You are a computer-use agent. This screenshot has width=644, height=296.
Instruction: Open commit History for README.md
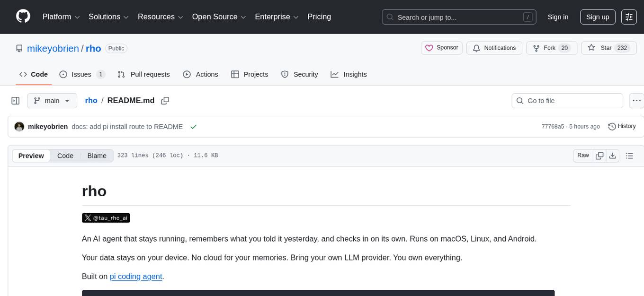pyautogui.click(x=622, y=126)
